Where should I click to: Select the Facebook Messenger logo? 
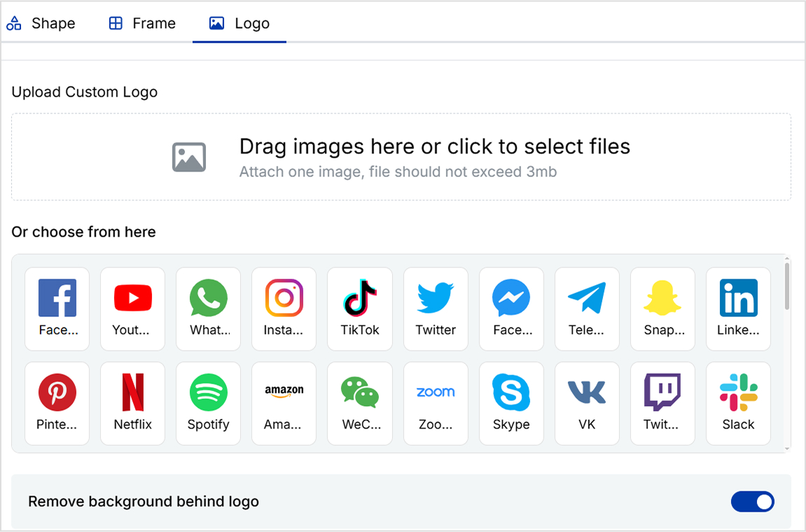pos(511,309)
